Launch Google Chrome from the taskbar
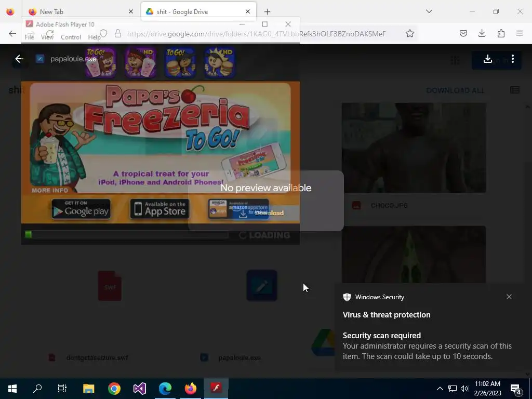 point(114,388)
